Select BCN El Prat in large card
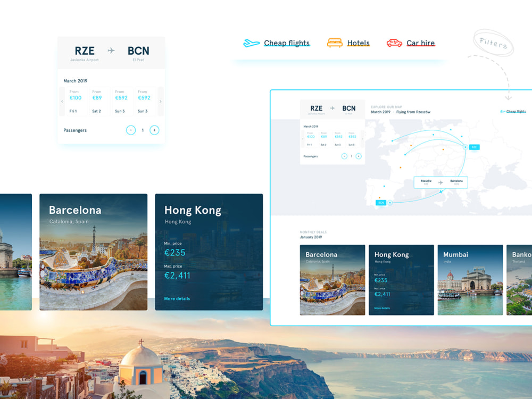The width and height of the screenshot is (532, 399). (138, 53)
